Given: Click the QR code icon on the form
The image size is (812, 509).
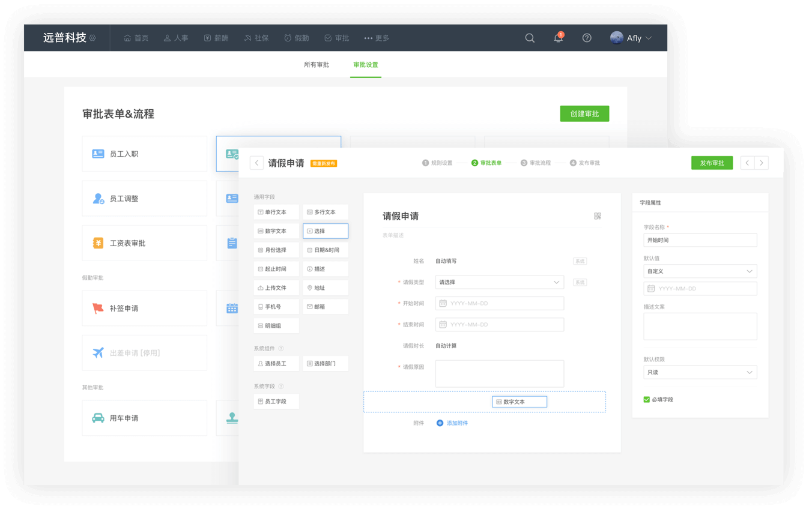Looking at the screenshot, I should [x=598, y=216].
